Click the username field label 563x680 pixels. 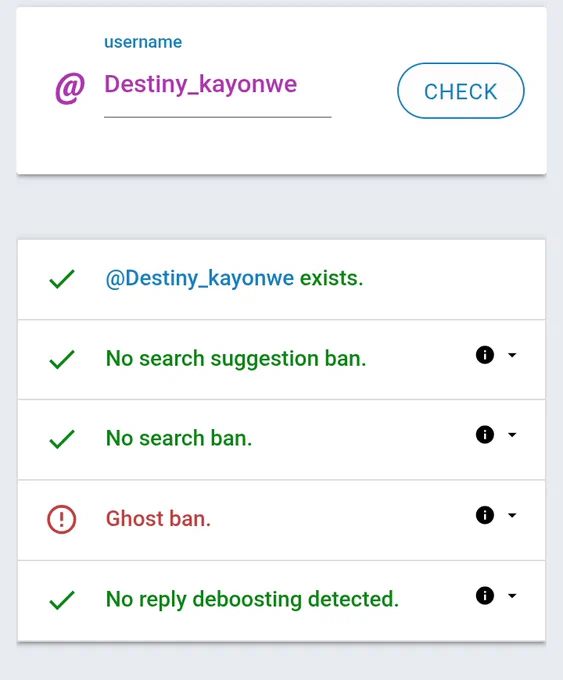click(x=143, y=42)
